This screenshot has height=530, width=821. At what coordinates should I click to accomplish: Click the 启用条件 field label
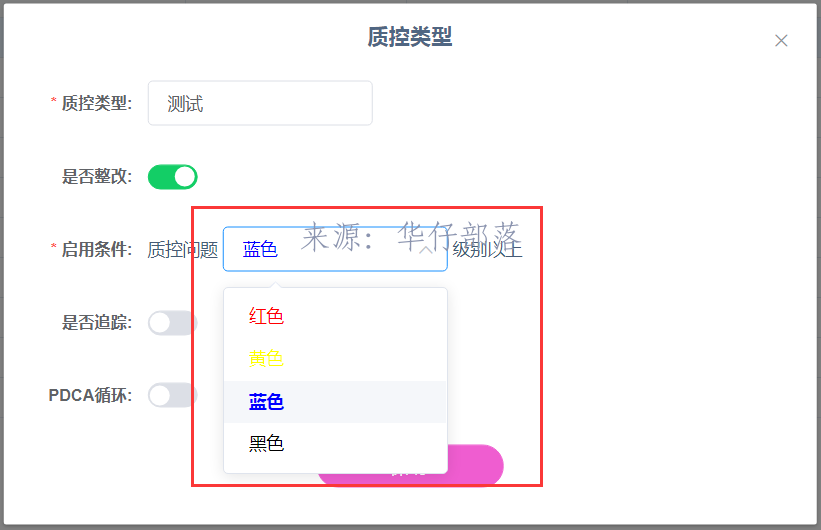(x=97, y=249)
